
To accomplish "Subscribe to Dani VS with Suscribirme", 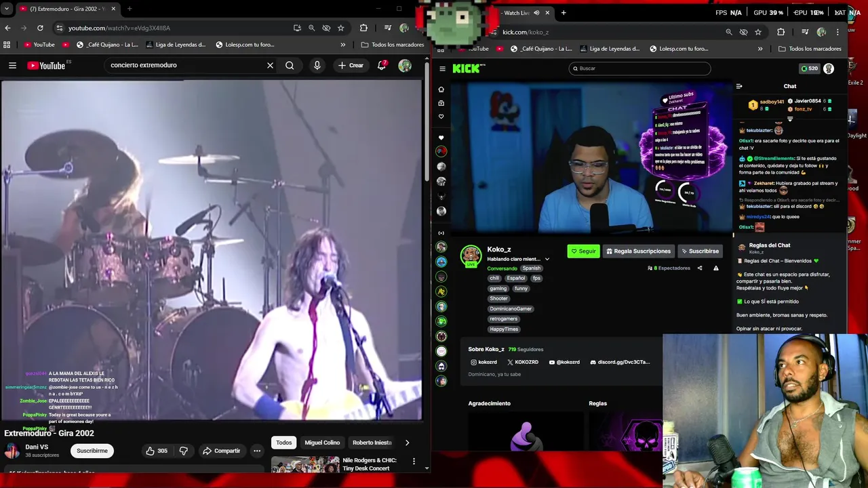I will click(x=92, y=451).
